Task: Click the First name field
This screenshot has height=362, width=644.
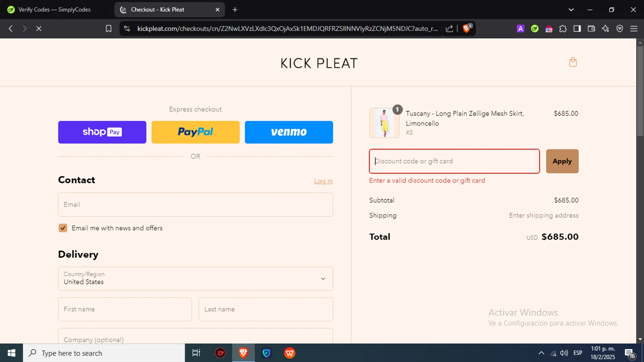Action: 125,309
